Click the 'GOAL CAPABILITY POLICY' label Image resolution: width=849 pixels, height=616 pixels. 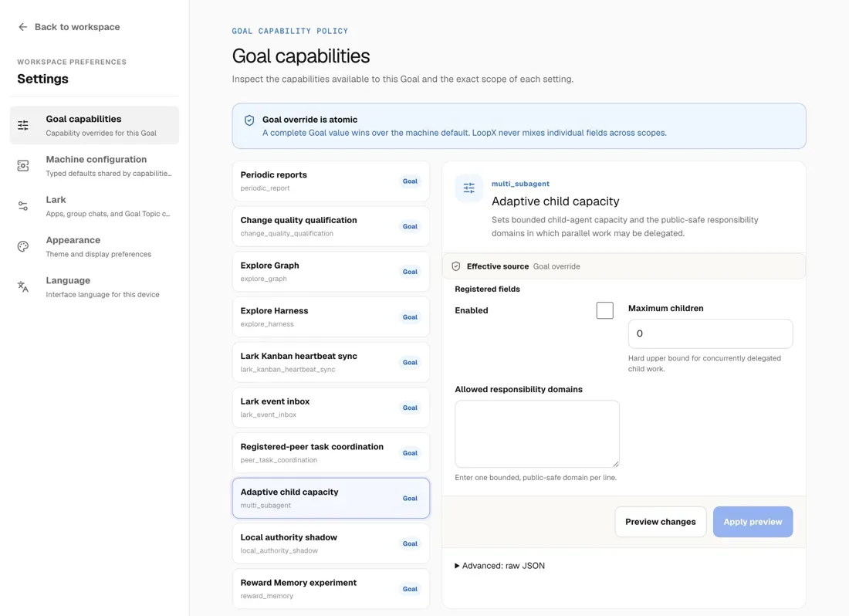tap(289, 31)
